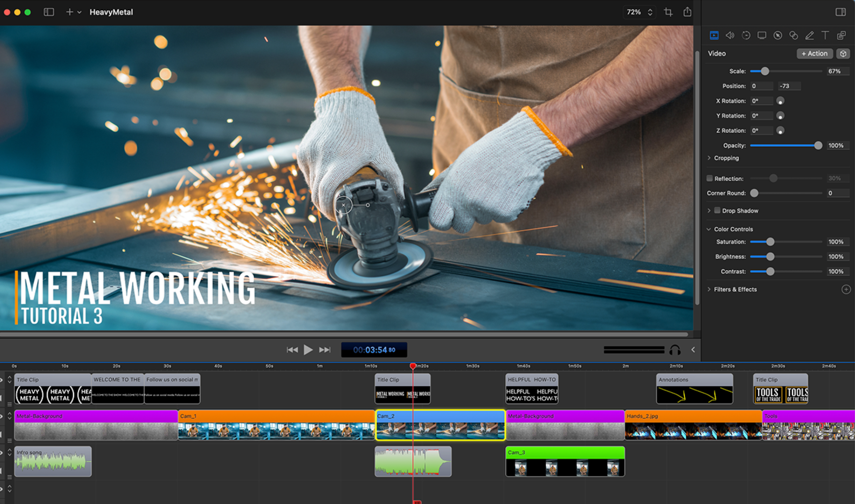The image size is (855, 504).
Task: Click the headphones icon near the playback controls
Action: 674,349
